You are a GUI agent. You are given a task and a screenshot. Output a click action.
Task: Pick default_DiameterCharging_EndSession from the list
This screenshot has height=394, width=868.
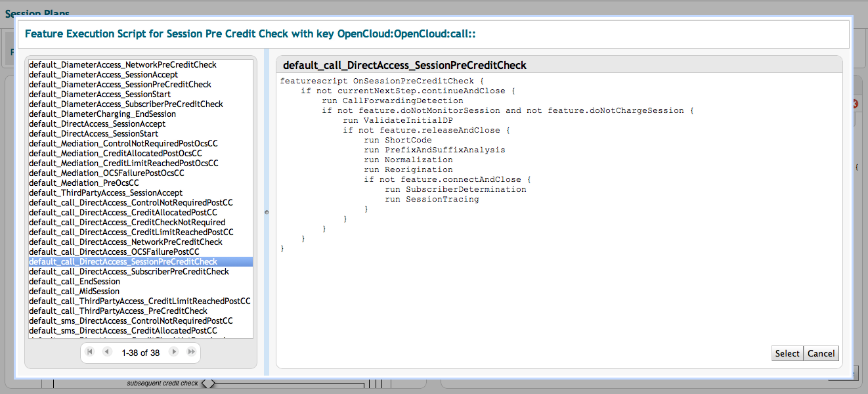point(102,114)
